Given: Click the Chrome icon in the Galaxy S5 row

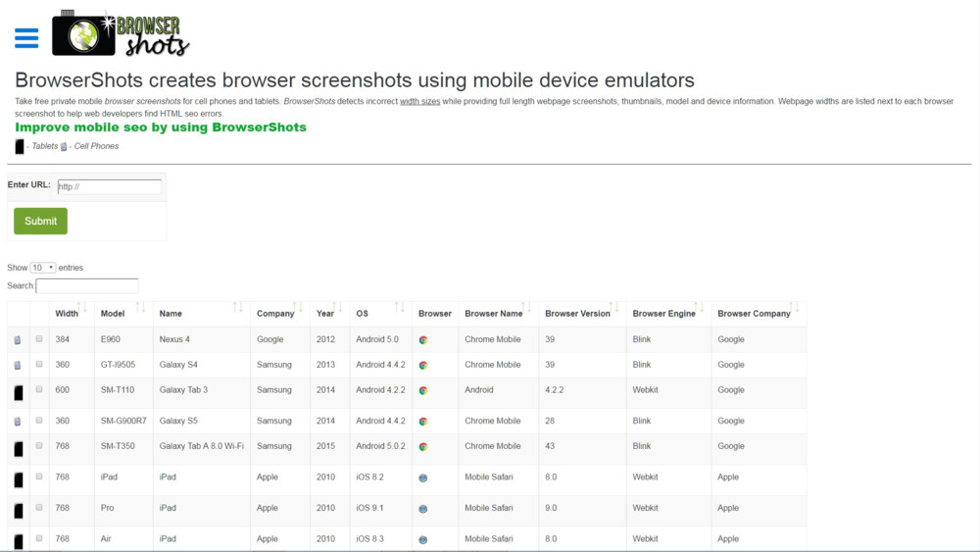Looking at the screenshot, I should point(423,422).
